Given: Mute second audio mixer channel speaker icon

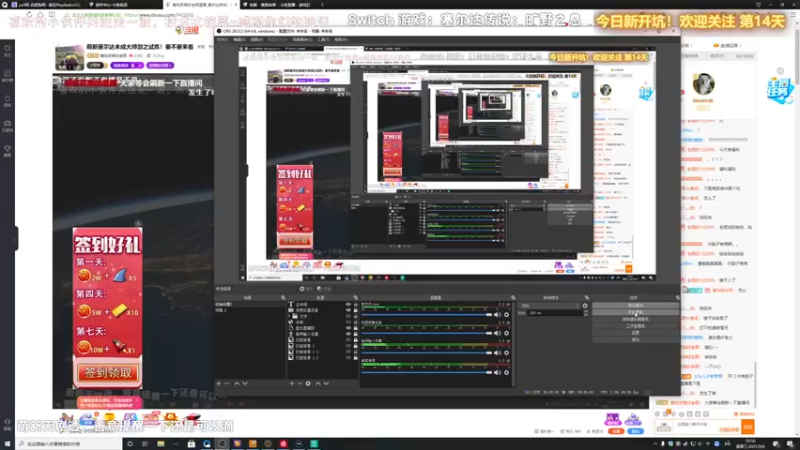Looking at the screenshot, I should pos(497,334).
